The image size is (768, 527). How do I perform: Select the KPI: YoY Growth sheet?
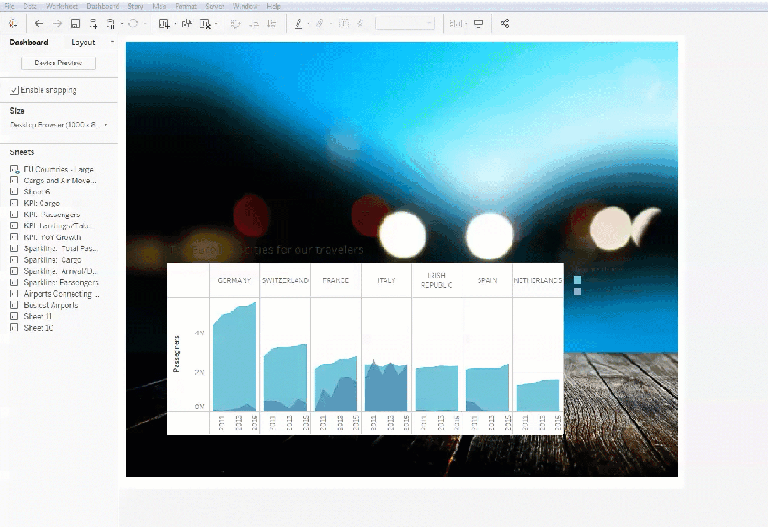(46, 237)
